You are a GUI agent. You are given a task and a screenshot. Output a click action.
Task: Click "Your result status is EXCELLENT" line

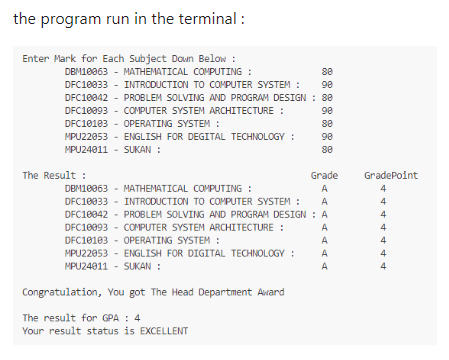(105, 331)
